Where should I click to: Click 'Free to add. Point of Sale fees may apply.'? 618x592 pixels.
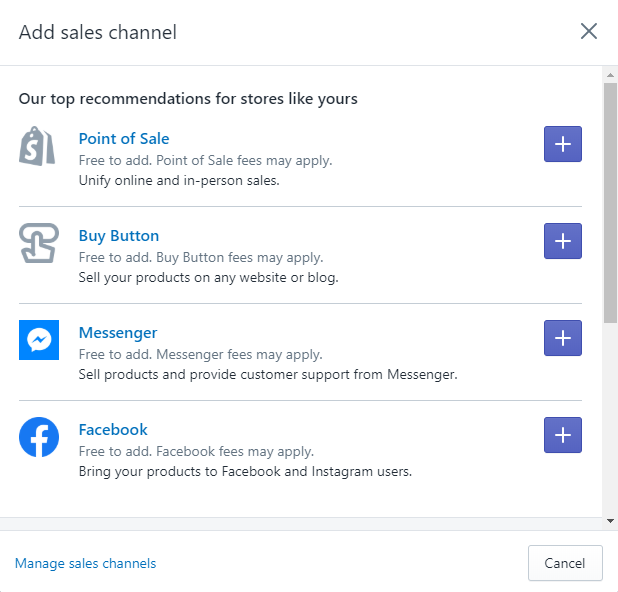(x=205, y=161)
